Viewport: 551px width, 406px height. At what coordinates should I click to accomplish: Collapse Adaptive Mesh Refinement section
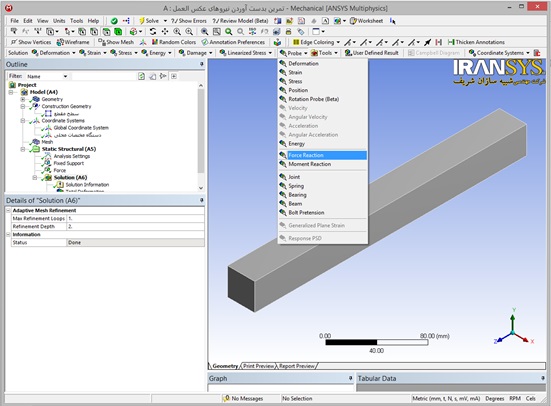tap(8, 210)
